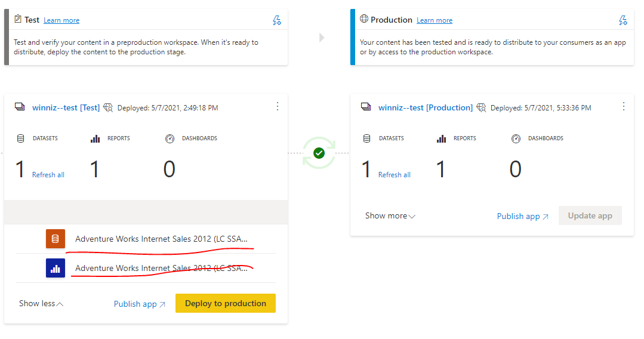Click the Production stage globe icon

coord(364,19)
